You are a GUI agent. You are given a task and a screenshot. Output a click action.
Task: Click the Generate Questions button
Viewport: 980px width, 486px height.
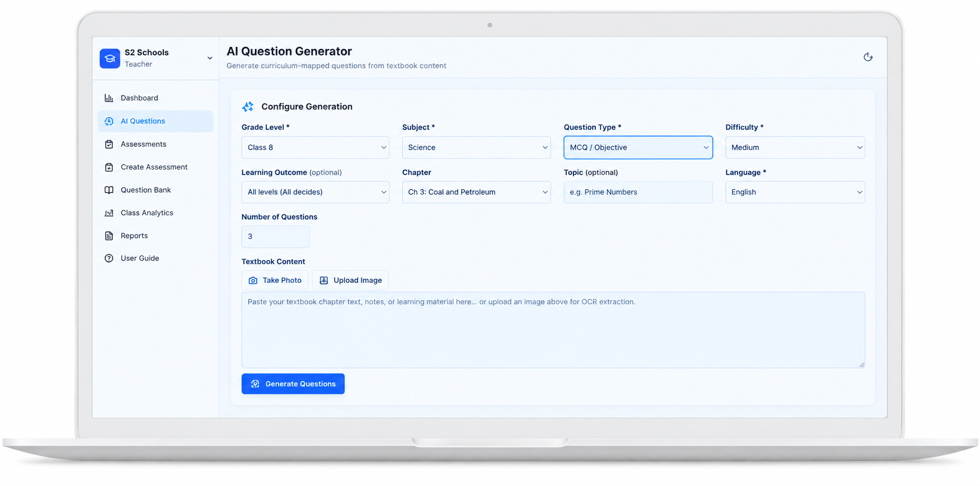[x=293, y=384]
